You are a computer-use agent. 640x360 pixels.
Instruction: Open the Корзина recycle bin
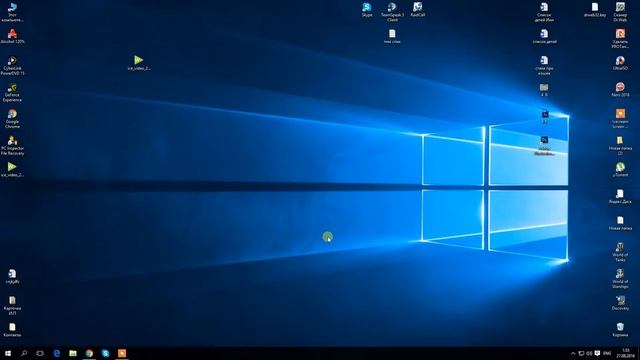(620, 329)
